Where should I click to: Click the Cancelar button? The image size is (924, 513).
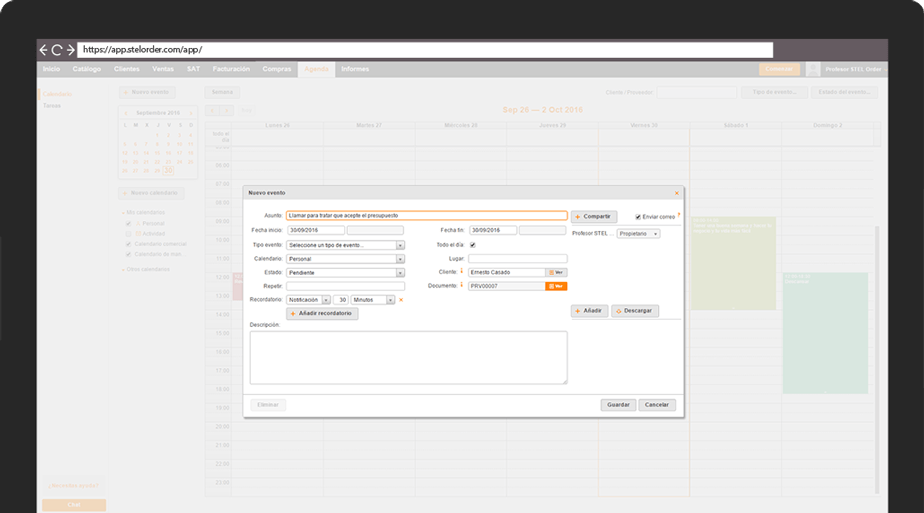coord(657,405)
